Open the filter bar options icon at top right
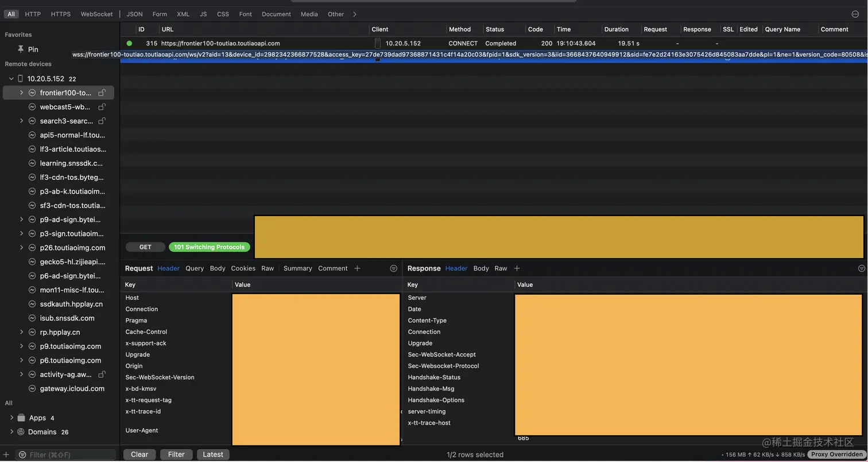 pyautogui.click(x=855, y=14)
